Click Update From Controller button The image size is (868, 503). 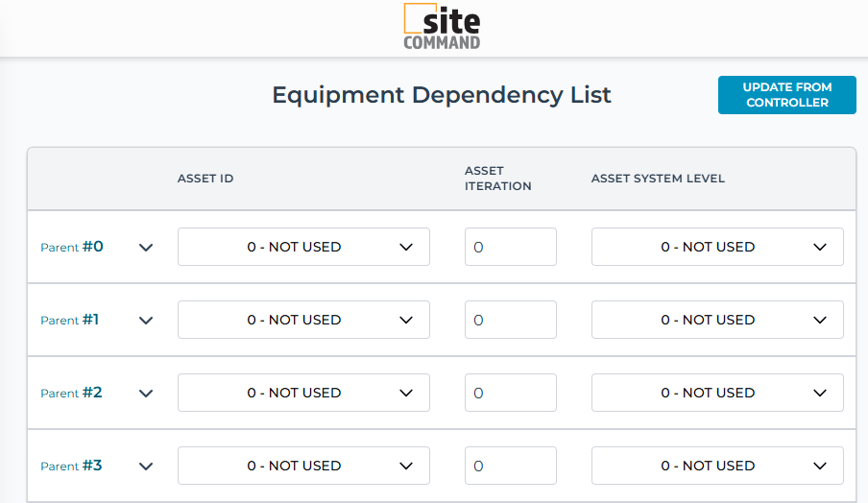point(786,95)
